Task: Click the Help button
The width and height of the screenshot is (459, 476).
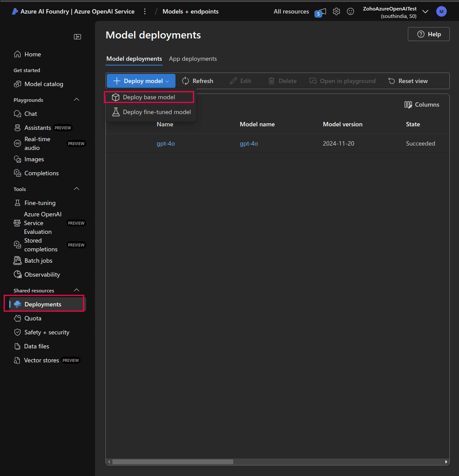Action: (x=428, y=34)
